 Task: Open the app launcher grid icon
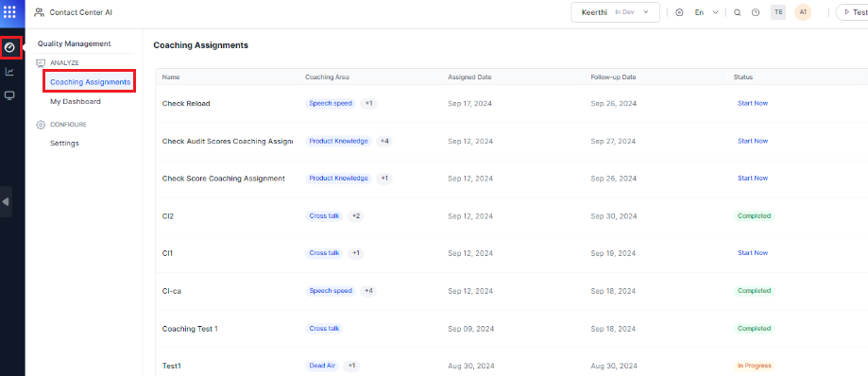pos(9,11)
